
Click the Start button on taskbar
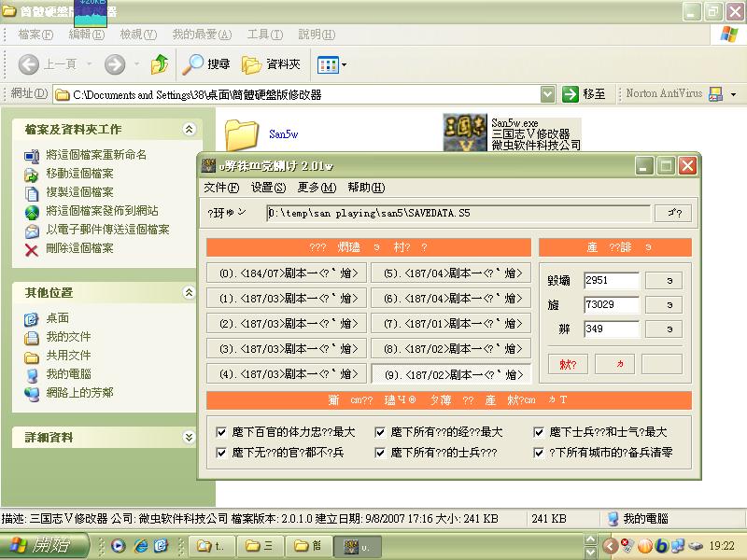(x=41, y=546)
